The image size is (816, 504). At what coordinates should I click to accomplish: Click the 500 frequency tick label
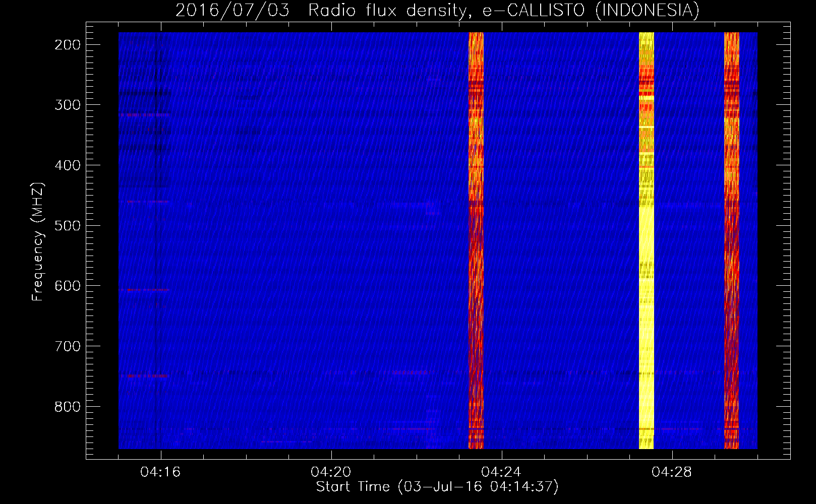coord(68,225)
